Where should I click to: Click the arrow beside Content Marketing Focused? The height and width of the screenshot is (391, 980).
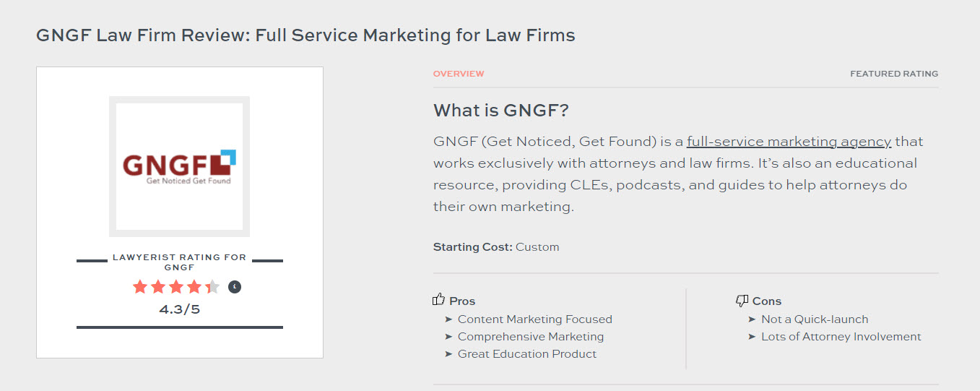pos(449,319)
